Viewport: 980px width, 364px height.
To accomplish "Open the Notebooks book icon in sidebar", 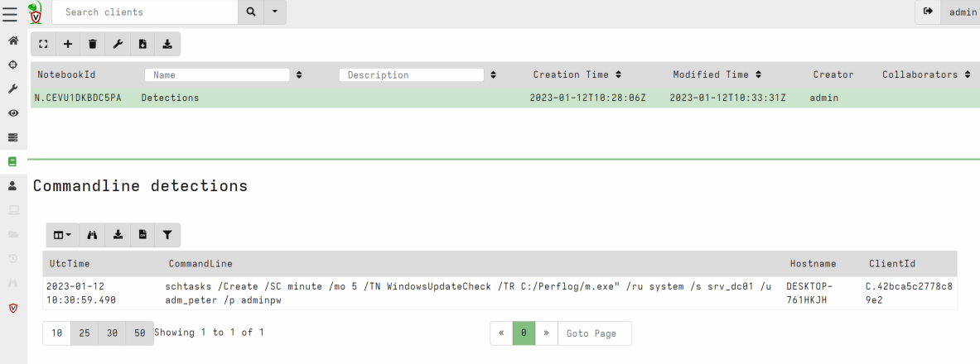I will click(12, 161).
